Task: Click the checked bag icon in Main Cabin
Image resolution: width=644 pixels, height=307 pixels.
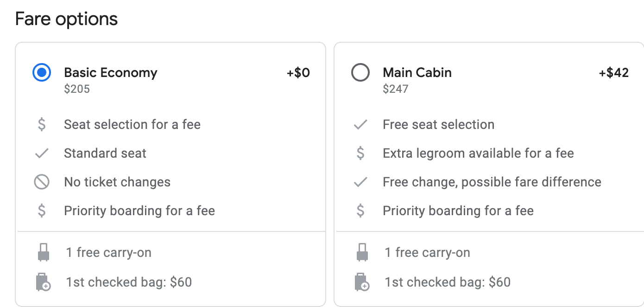Action: [x=362, y=282]
